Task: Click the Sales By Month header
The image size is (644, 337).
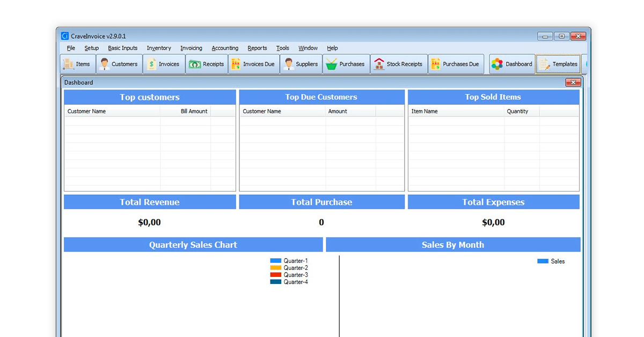Action: click(x=453, y=245)
